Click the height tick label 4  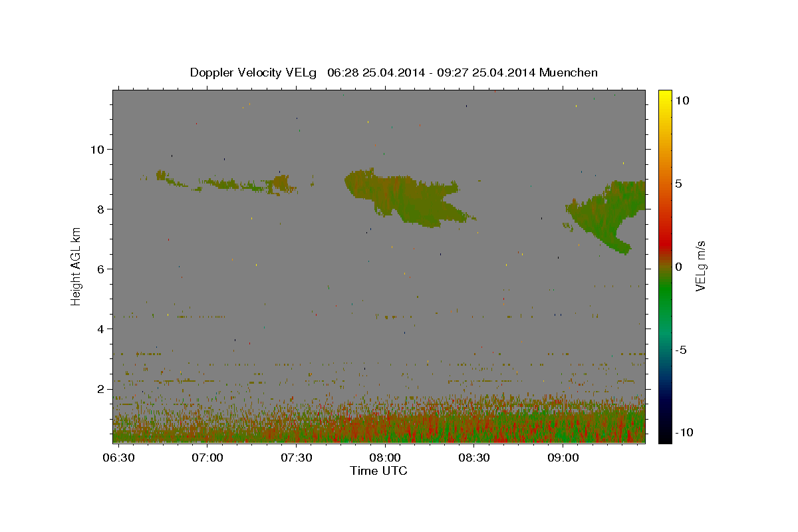(x=100, y=329)
